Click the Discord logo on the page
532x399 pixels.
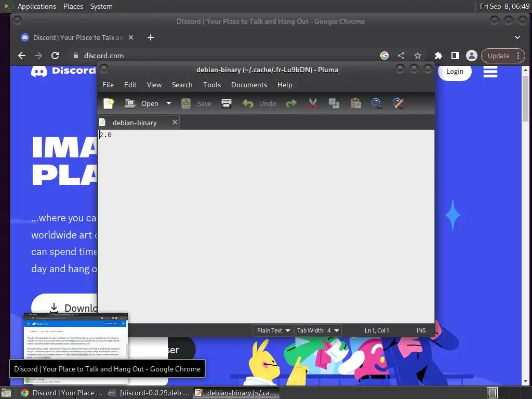tap(63, 71)
